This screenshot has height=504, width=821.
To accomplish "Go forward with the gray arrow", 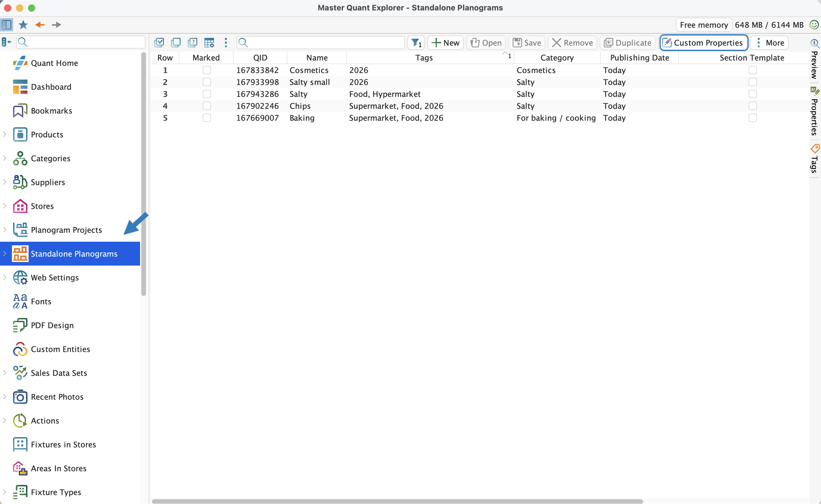I will (x=56, y=25).
